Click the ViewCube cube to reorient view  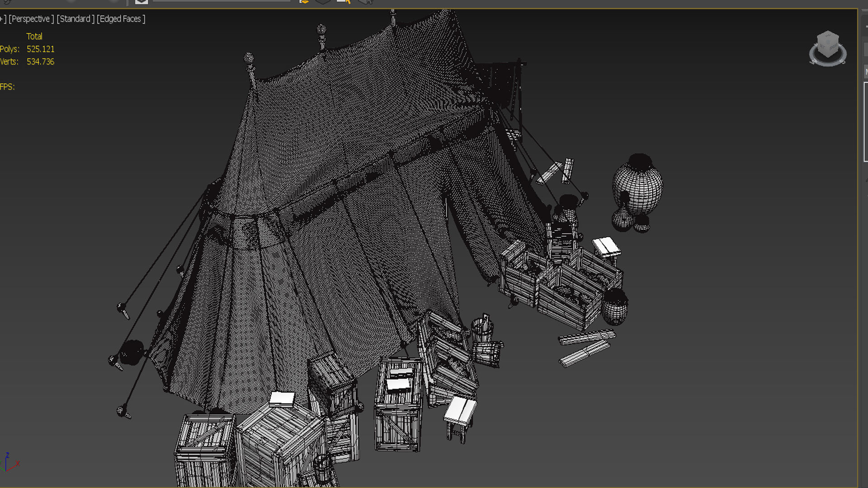[x=828, y=44]
